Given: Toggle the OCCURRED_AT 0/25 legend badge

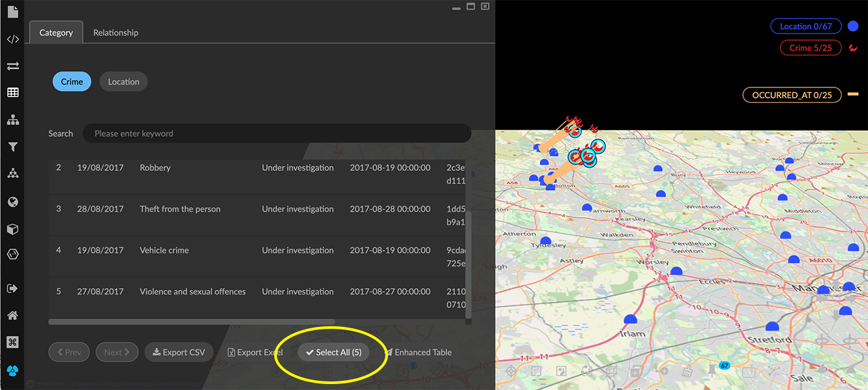Looking at the screenshot, I should pos(792,95).
